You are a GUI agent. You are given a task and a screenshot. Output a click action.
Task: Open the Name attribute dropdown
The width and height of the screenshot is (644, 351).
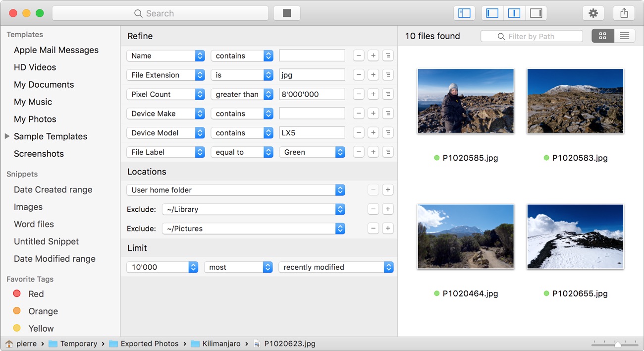pos(165,56)
